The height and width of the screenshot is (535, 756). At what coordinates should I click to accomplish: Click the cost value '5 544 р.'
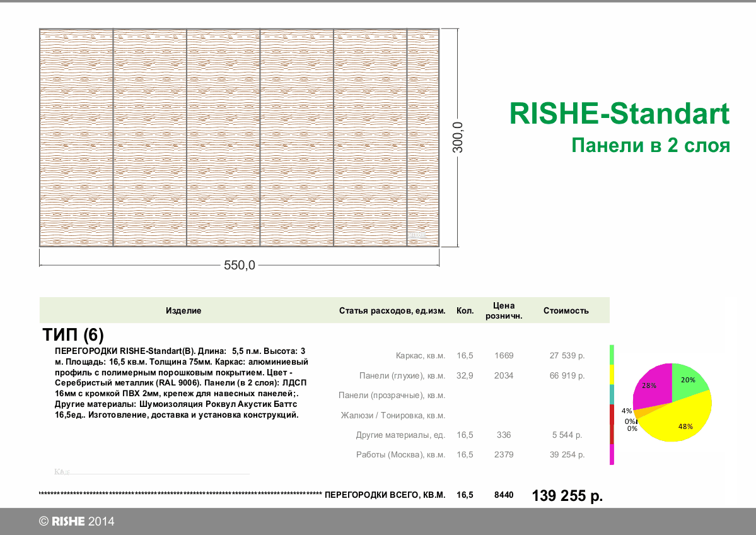567,435
